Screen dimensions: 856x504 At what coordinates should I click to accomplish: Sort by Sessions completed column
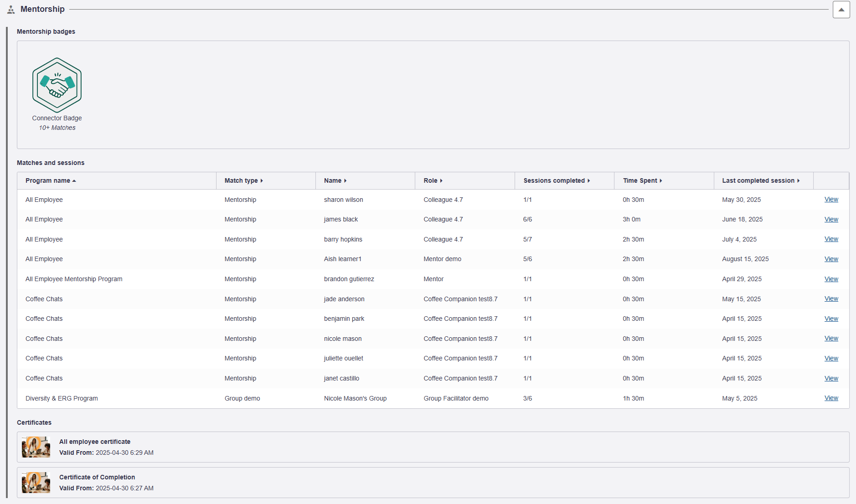556,181
